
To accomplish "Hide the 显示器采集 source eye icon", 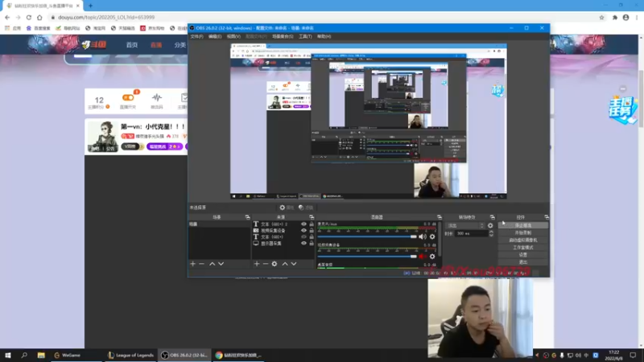I will [x=303, y=244].
